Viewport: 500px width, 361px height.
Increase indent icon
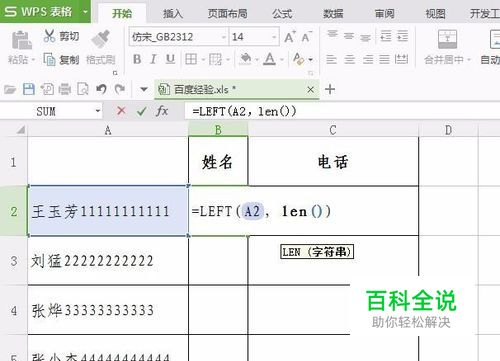click(402, 36)
